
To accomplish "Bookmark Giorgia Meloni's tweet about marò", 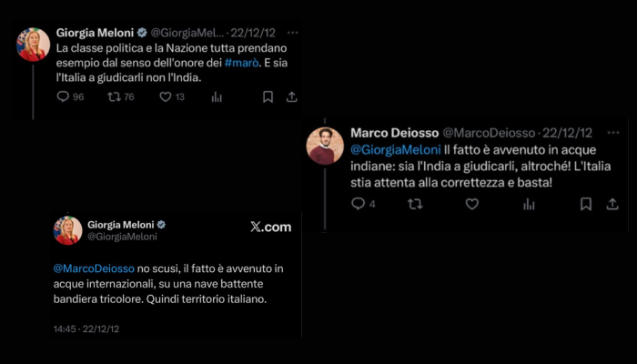I will point(268,96).
